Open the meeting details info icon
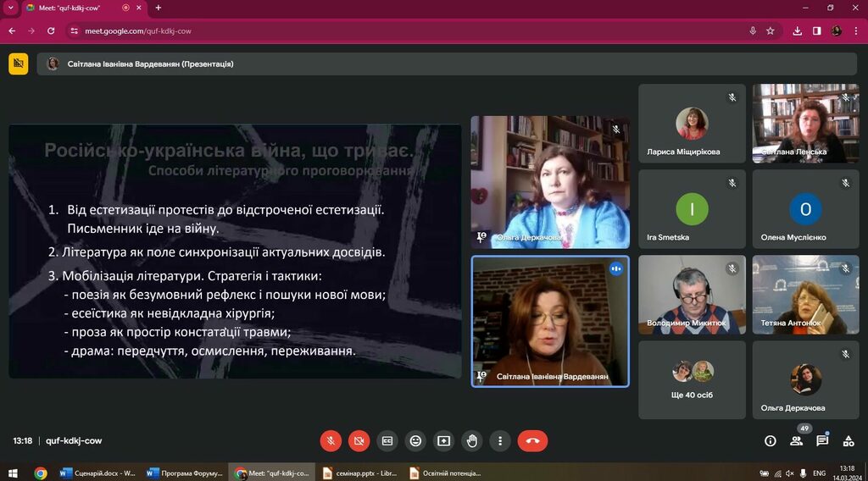868x481 pixels. [770, 440]
